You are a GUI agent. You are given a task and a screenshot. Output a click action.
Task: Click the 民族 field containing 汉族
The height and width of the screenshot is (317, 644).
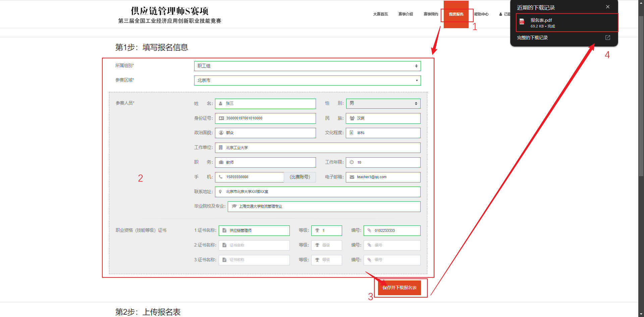383,118
